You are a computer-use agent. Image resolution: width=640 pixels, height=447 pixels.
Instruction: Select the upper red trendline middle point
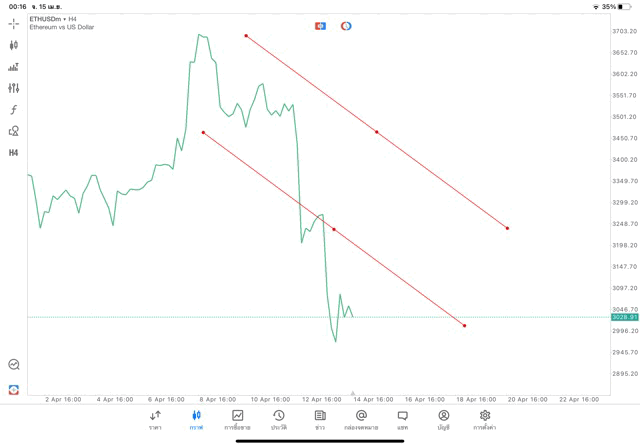[x=377, y=132]
